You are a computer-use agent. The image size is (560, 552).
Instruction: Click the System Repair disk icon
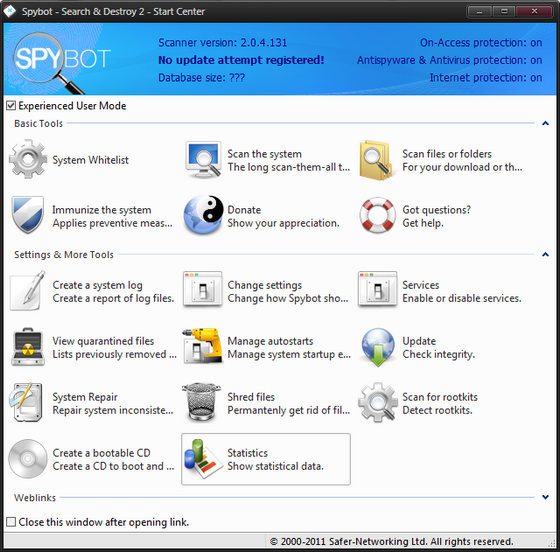pyautogui.click(x=25, y=403)
